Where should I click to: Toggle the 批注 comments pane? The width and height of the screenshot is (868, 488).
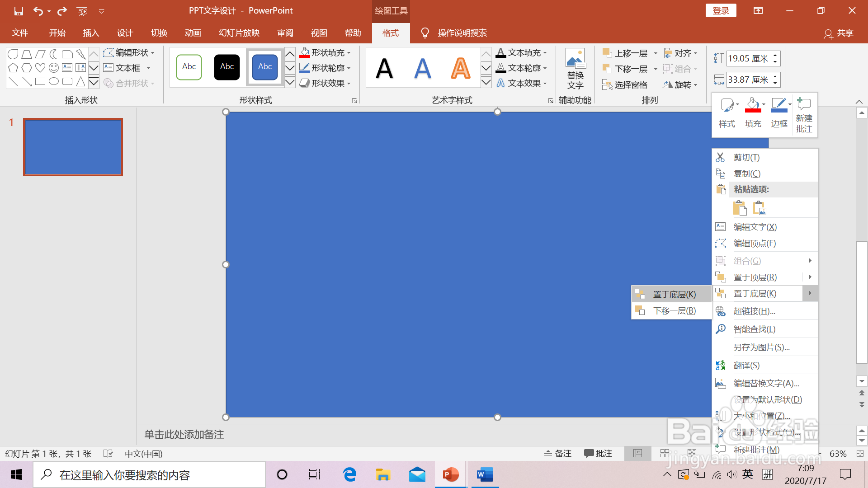(598, 453)
